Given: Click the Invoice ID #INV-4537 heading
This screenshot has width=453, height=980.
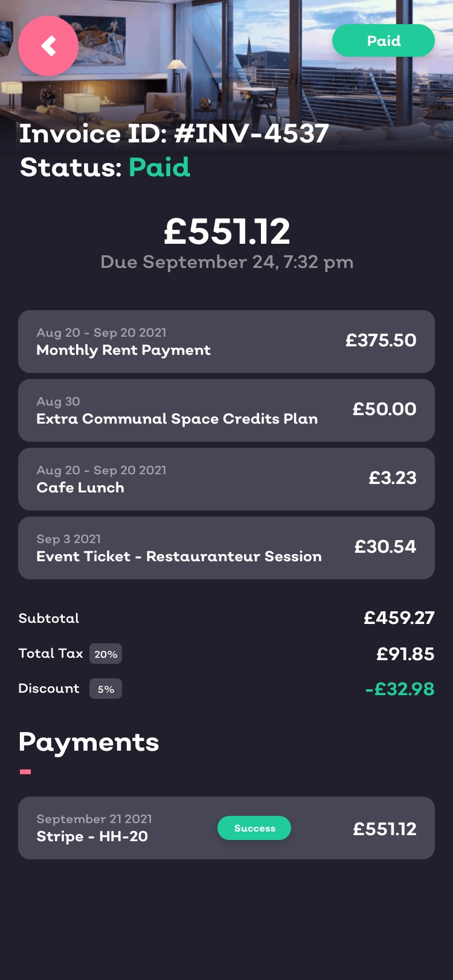Looking at the screenshot, I should (x=174, y=133).
